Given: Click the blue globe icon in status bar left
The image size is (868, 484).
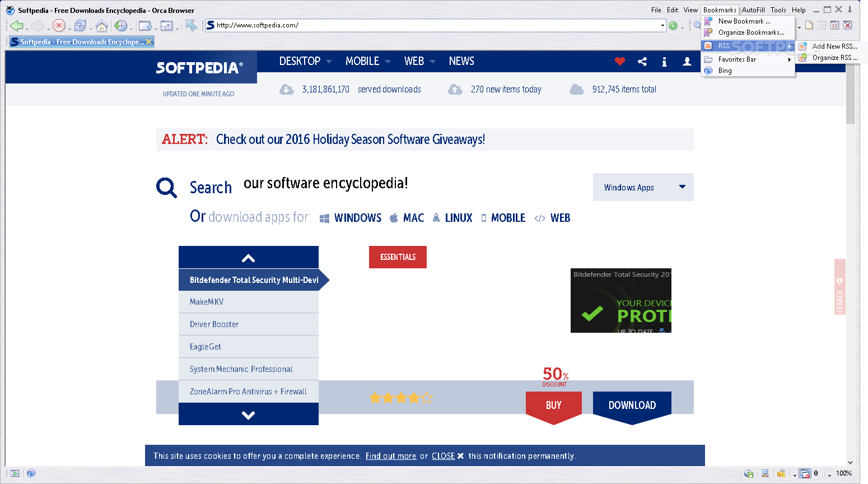Looking at the screenshot, I should point(31,473).
